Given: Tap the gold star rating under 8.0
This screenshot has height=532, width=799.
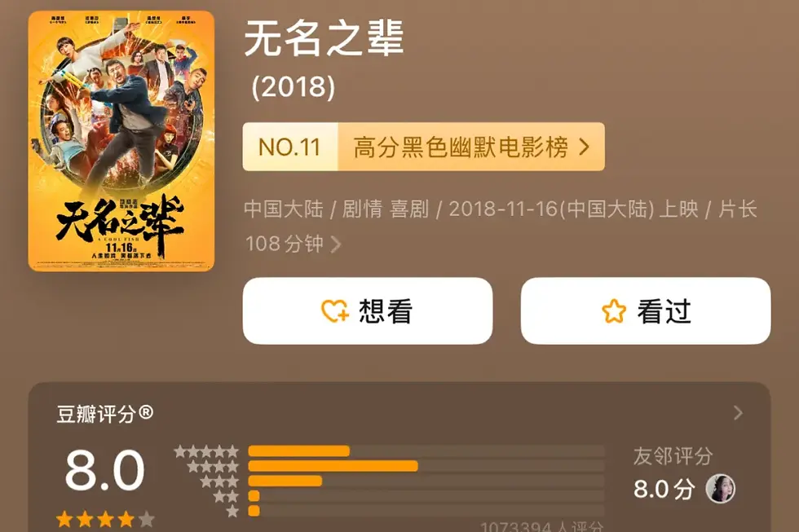Looking at the screenshot, I should 105,519.
